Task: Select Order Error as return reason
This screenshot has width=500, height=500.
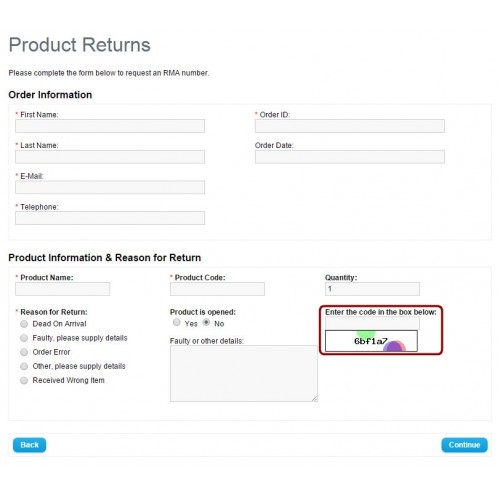Action: coord(24,352)
